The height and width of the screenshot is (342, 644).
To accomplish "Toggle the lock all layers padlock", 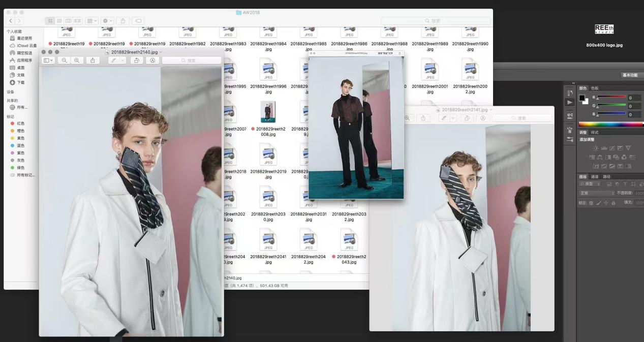I will coord(613,203).
